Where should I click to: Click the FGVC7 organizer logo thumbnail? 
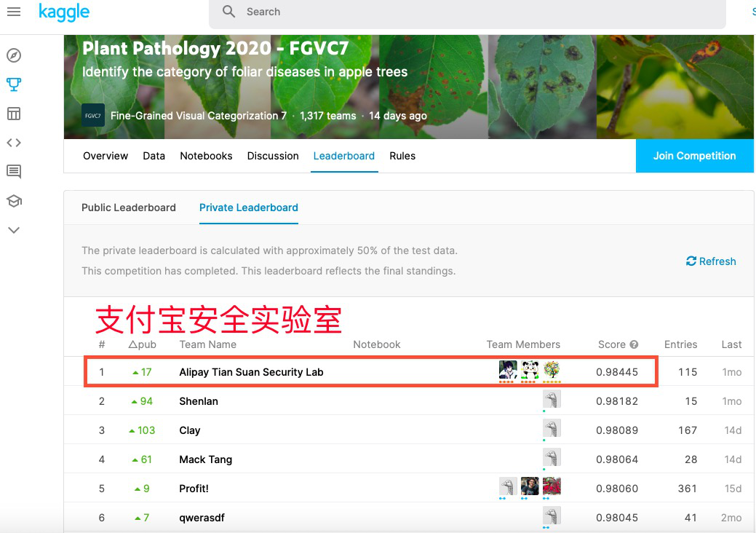coord(93,116)
